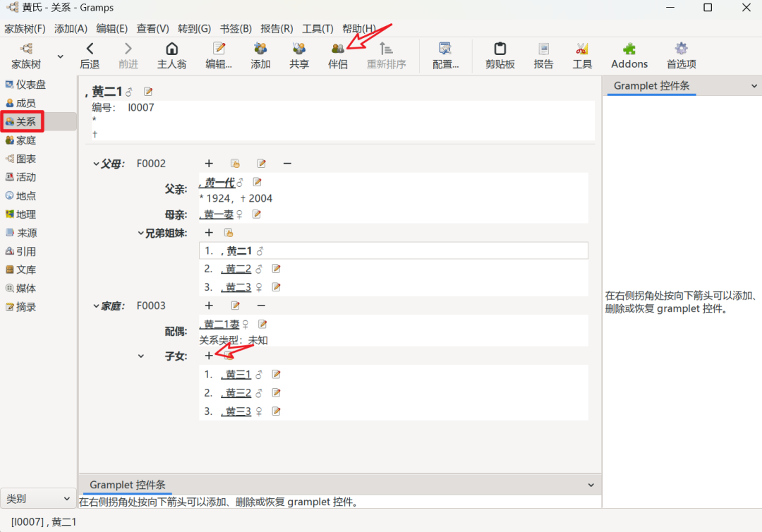
Task: Open the 剪贴板 clipboard tool
Action: point(500,49)
